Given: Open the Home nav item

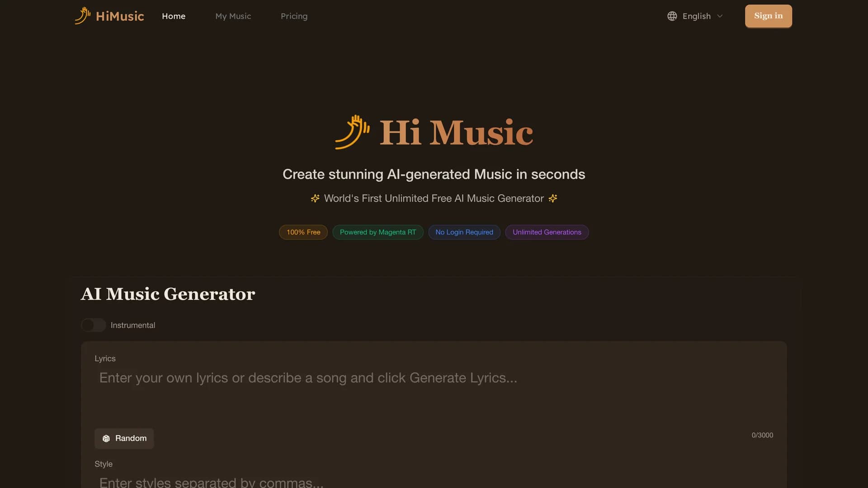Looking at the screenshot, I should (x=174, y=16).
